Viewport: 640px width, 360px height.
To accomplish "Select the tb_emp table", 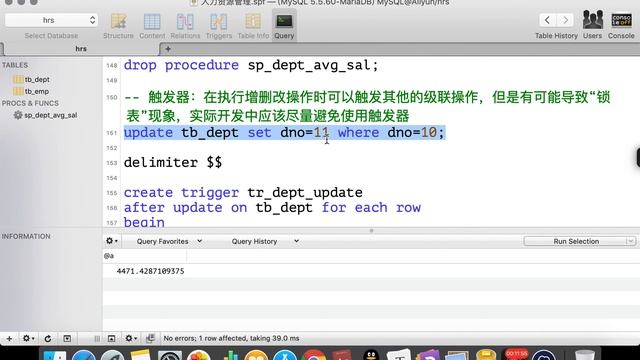I will pyautogui.click(x=36, y=91).
